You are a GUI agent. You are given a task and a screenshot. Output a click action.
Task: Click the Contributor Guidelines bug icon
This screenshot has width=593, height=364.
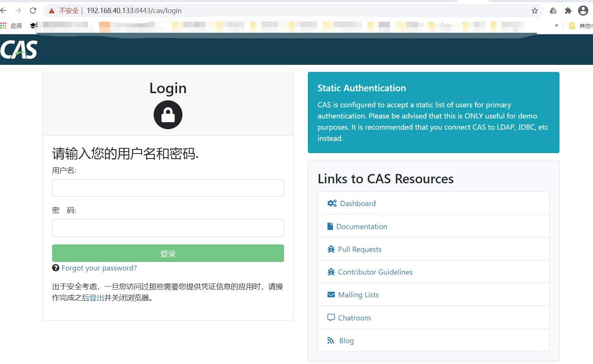tap(331, 272)
